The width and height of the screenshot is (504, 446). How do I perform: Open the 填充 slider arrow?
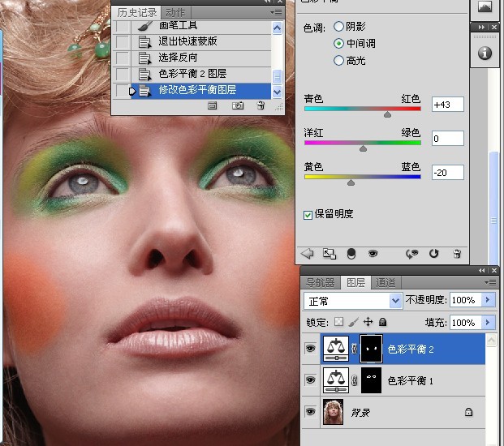tap(488, 322)
